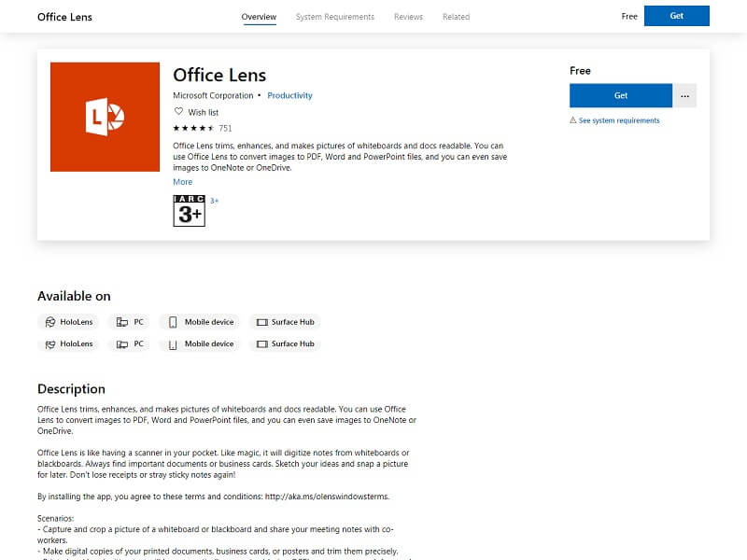
Task: Open the Reviews tab
Action: (408, 17)
